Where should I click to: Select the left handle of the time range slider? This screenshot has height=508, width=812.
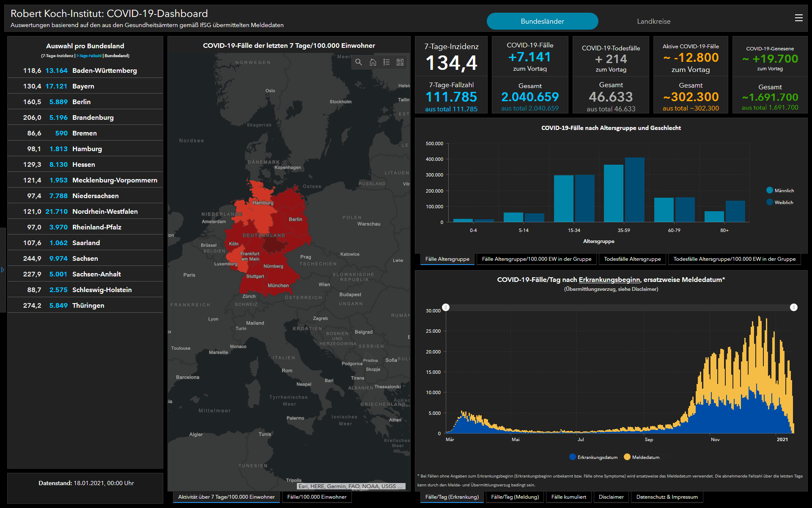pos(446,307)
